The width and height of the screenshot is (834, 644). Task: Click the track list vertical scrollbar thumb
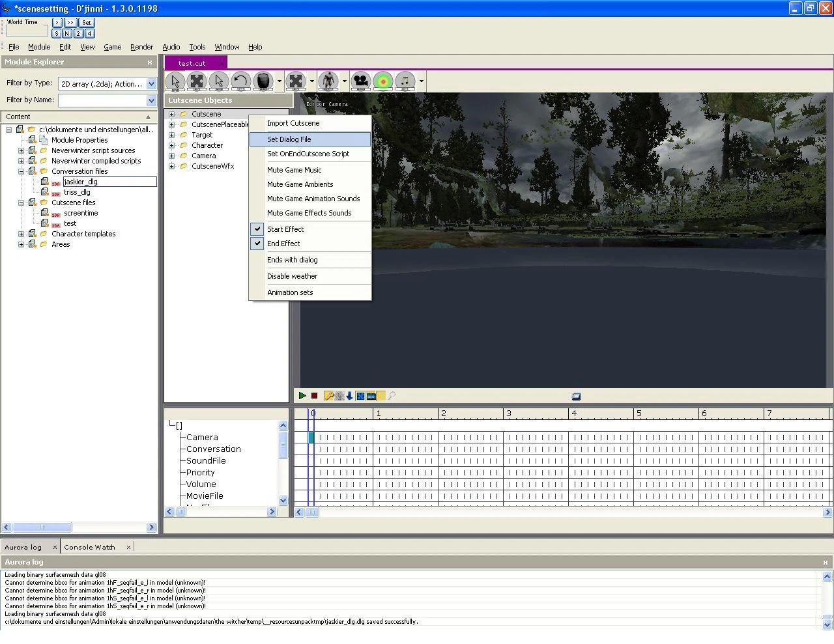[283, 445]
